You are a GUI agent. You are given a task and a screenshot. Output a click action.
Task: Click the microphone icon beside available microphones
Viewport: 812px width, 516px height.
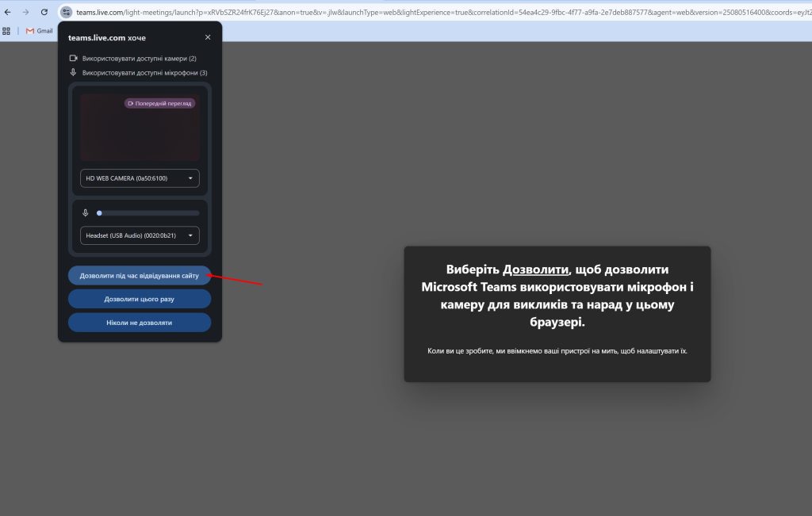click(x=73, y=72)
